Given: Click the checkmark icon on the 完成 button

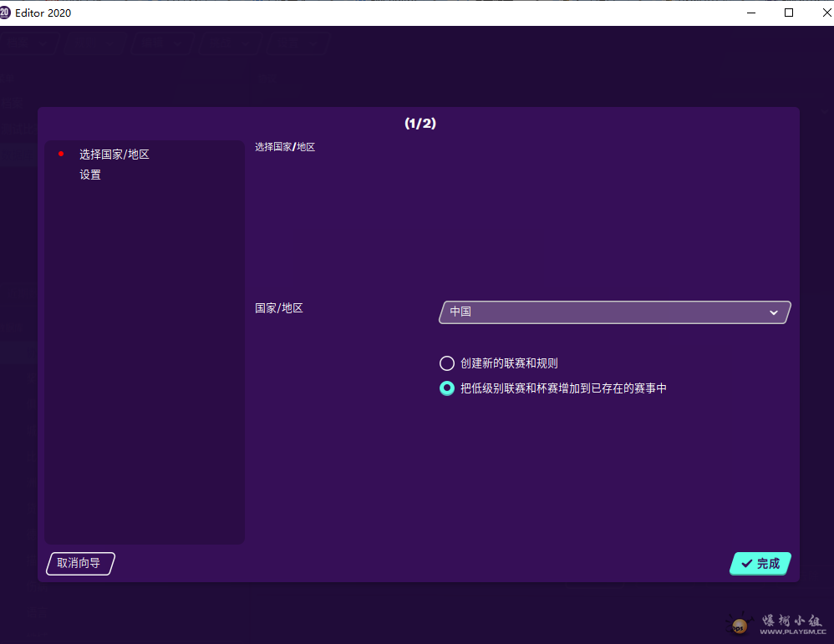Looking at the screenshot, I should (746, 564).
